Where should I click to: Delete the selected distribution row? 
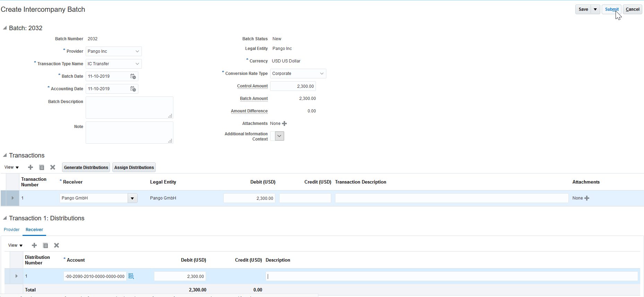point(57,245)
